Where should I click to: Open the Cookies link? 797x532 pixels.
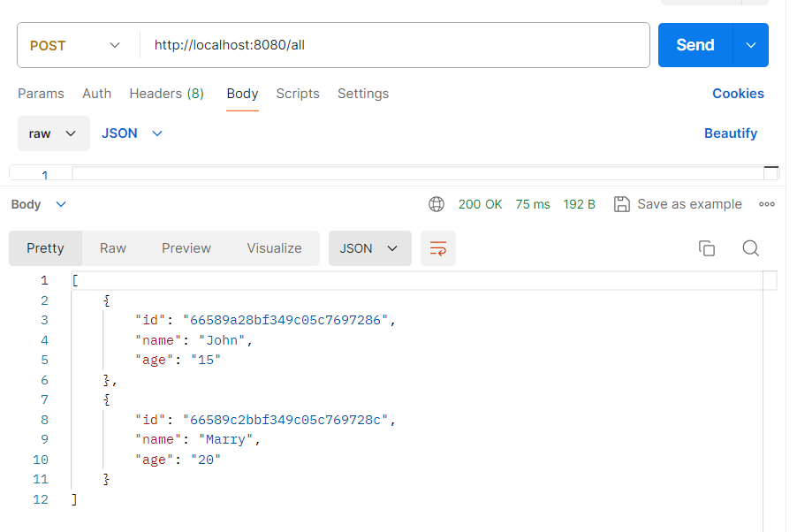(x=738, y=94)
